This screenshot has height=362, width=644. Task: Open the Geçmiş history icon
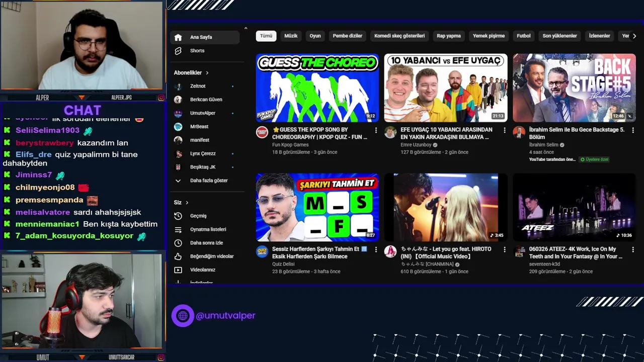pyautogui.click(x=178, y=216)
